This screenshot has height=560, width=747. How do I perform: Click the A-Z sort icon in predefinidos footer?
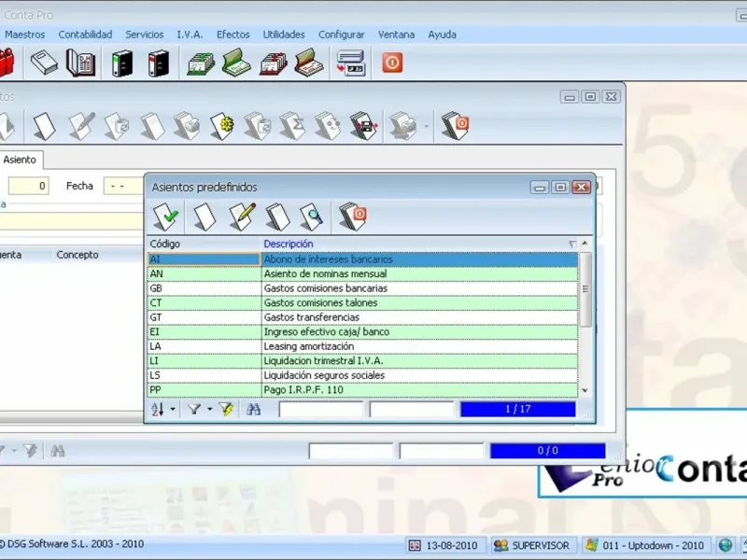click(x=158, y=409)
